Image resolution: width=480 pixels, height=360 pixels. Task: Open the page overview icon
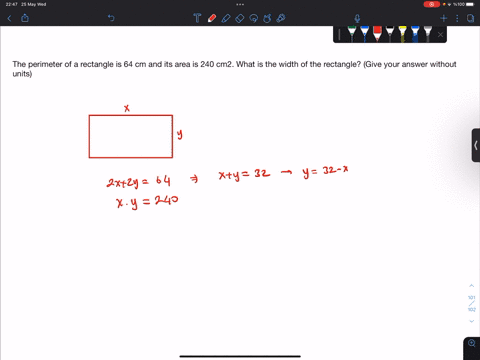pos(470,18)
